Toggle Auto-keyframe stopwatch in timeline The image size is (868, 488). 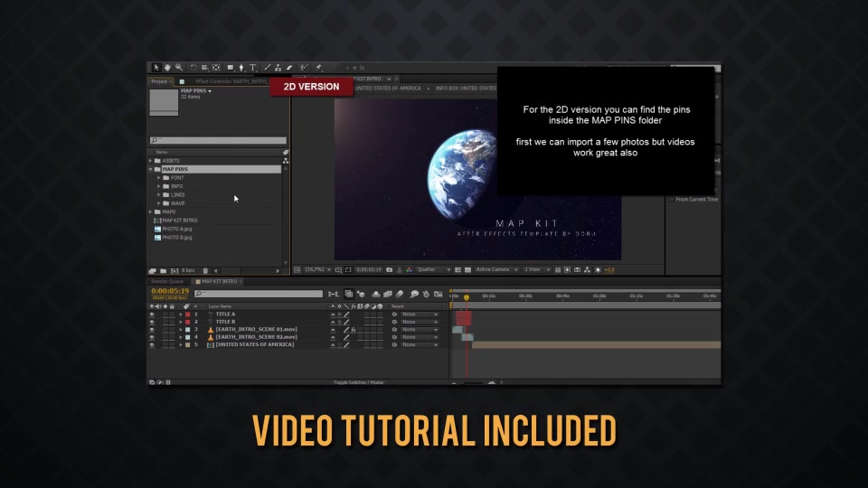coord(426,295)
